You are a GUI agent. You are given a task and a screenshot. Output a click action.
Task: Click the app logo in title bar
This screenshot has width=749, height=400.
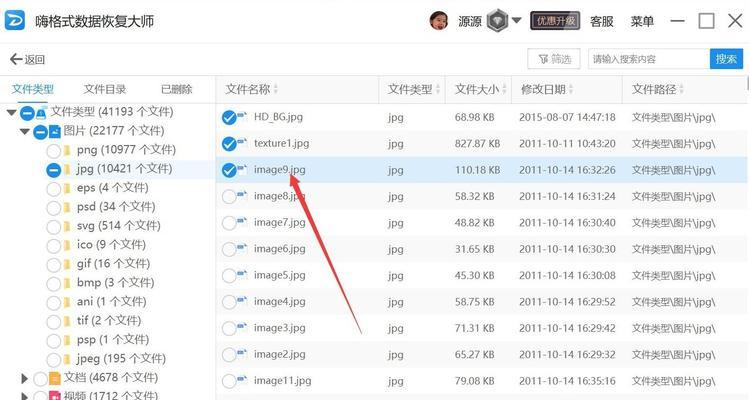[14, 21]
